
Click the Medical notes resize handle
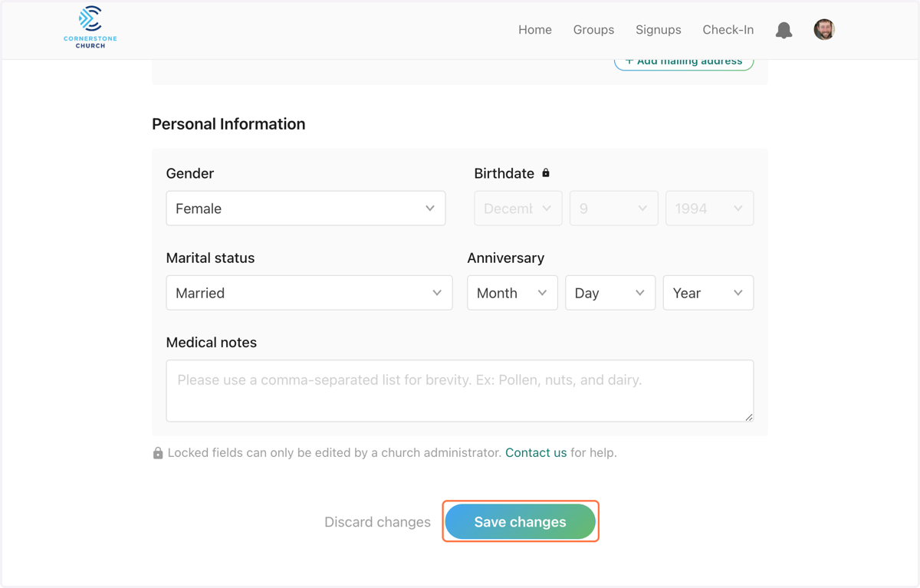749,417
